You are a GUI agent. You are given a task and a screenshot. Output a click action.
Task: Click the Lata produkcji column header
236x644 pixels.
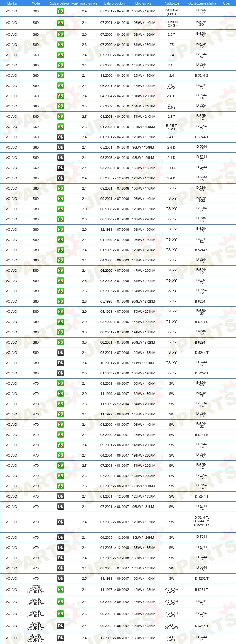(x=115, y=3)
